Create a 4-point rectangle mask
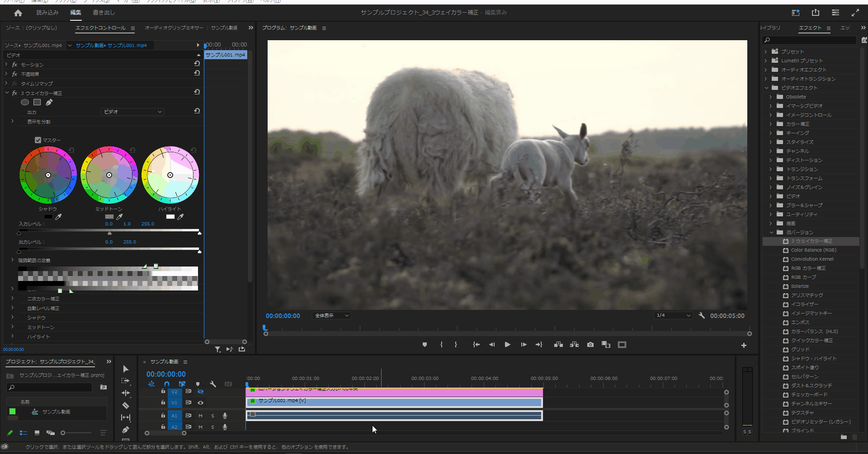This screenshot has height=454, width=868. [37, 102]
